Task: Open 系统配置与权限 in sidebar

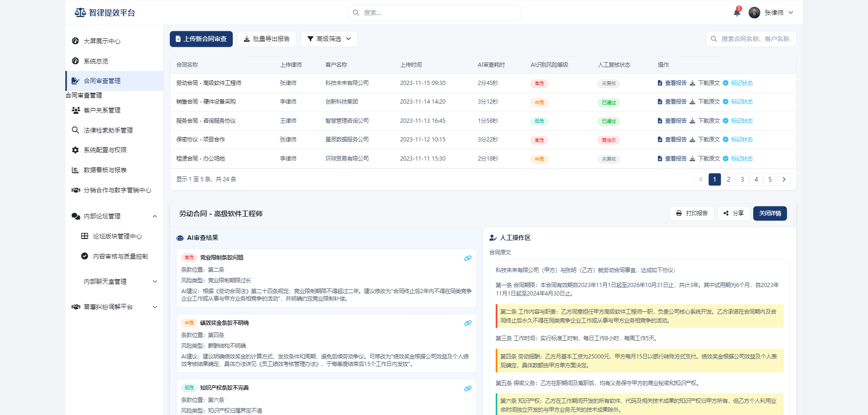Action: tap(114, 150)
